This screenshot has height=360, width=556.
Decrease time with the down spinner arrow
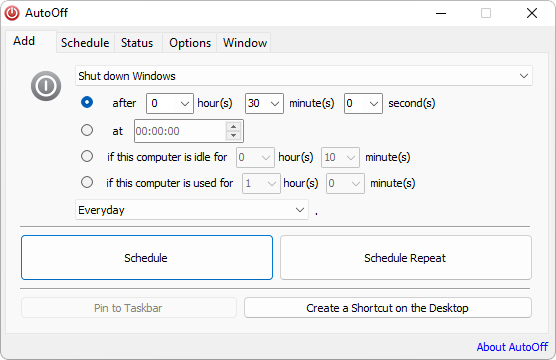(x=233, y=135)
